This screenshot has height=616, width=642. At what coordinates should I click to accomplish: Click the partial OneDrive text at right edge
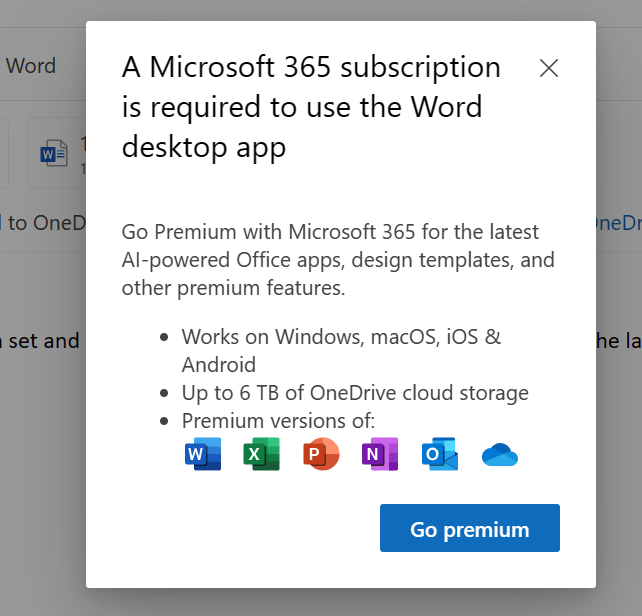(x=619, y=222)
